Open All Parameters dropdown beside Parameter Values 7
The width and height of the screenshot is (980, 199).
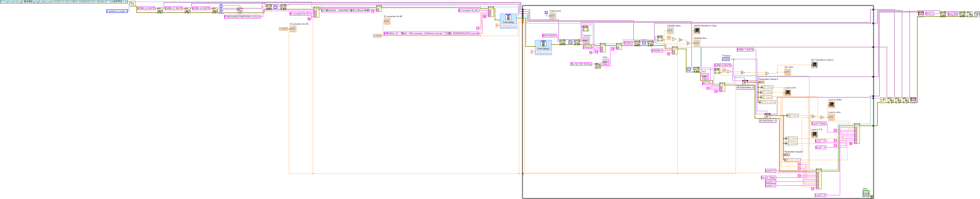coord(767,121)
